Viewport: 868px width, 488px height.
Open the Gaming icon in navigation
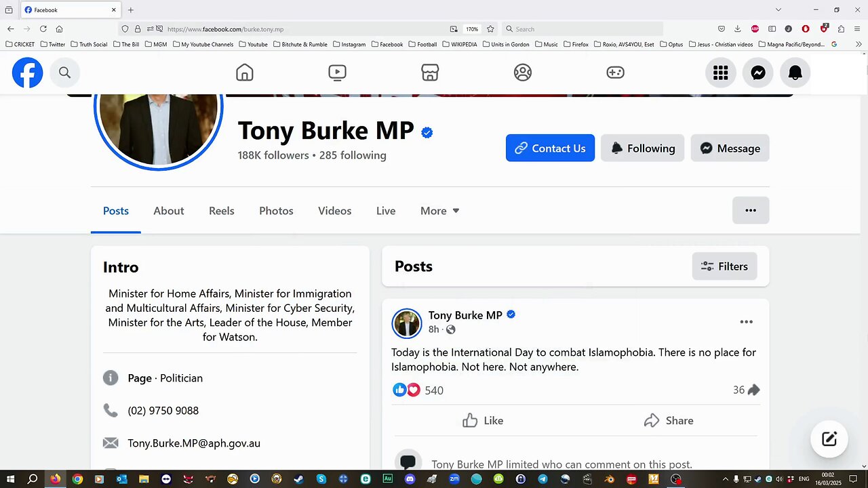[x=615, y=73]
